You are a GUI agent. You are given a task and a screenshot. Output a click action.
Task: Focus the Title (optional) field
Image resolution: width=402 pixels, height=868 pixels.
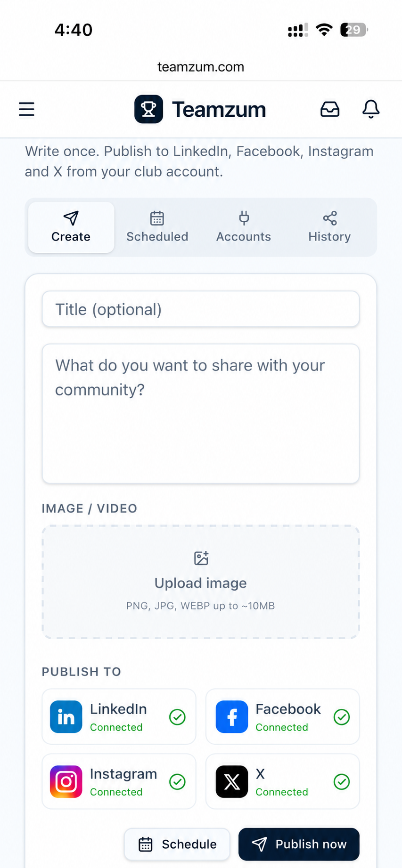coord(201,309)
